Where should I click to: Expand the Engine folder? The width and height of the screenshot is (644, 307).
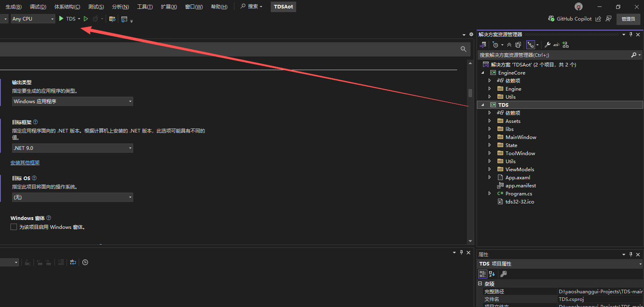[x=489, y=89]
